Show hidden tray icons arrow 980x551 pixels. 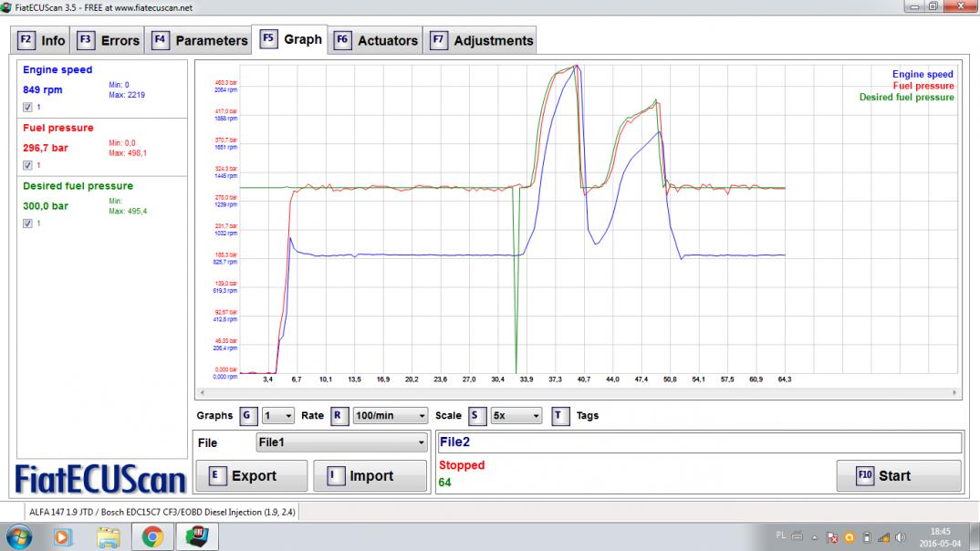point(814,537)
